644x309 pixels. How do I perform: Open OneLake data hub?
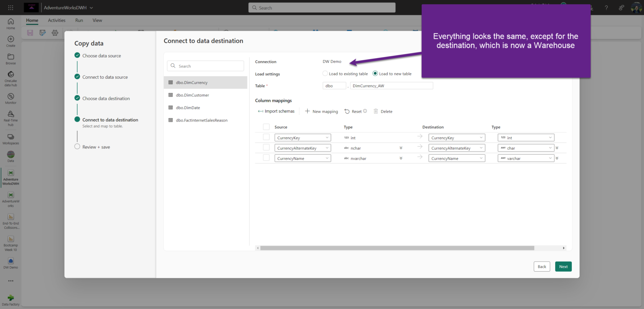tap(10, 79)
